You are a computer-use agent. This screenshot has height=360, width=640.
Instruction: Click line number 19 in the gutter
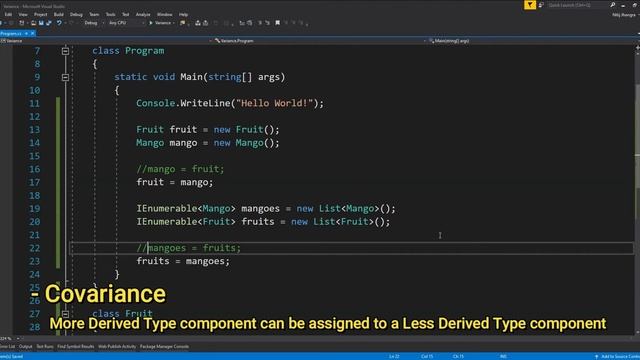(x=35, y=209)
